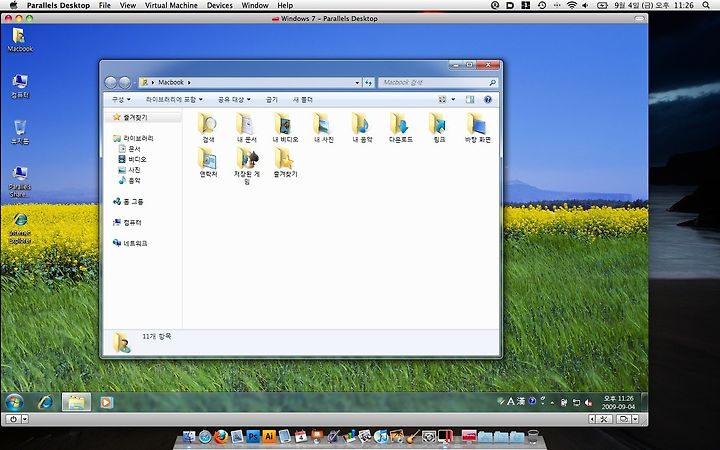Launch Windows Media Player from taskbar

coord(106,403)
